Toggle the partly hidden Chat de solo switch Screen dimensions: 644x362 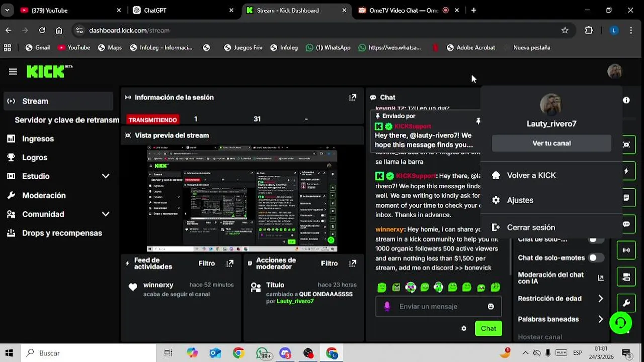(x=596, y=240)
